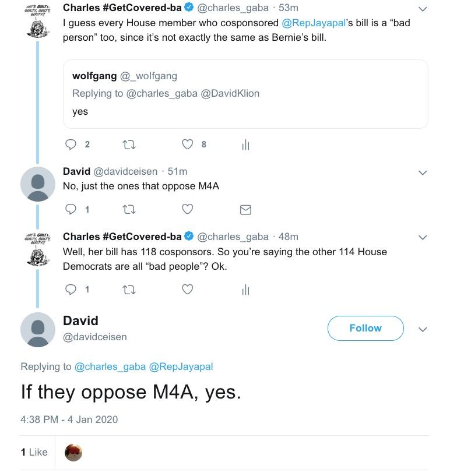Reply to David's "No, just the ones" tweet
This screenshot has width=450, height=476.
click(71, 209)
